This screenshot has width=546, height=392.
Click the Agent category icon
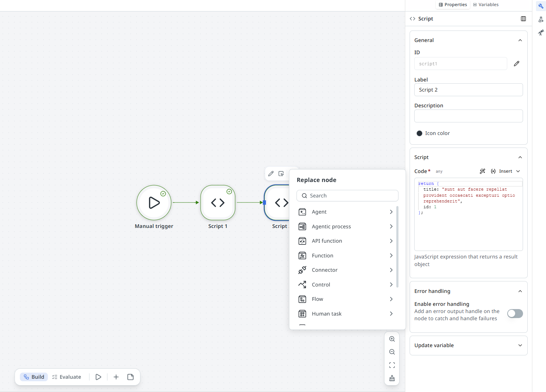tap(302, 212)
